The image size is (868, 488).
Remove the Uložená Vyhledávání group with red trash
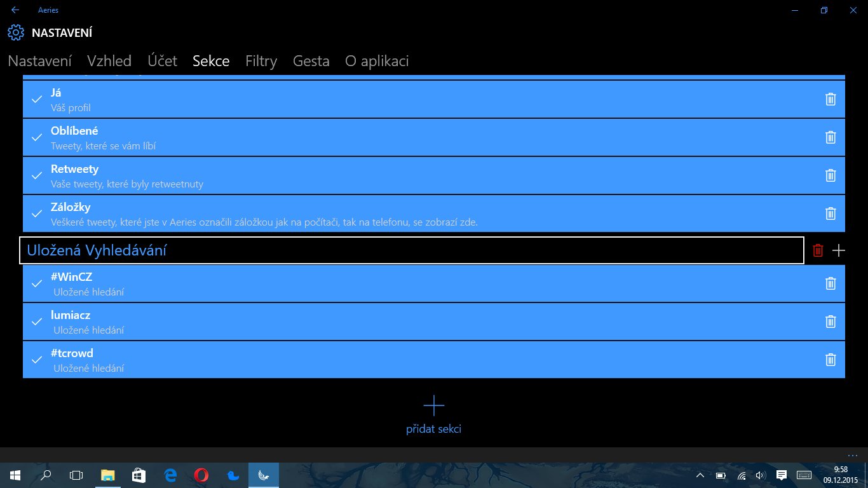click(818, 250)
